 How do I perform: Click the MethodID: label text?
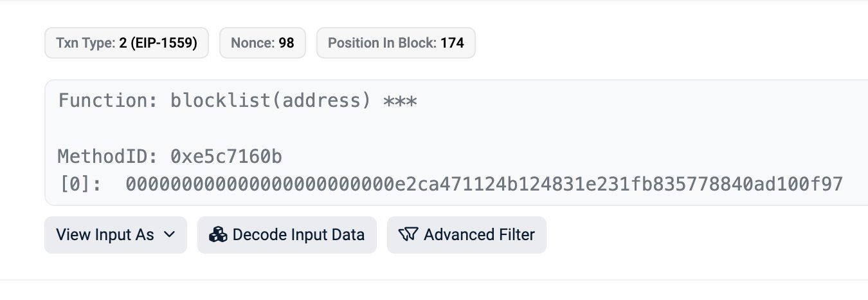(109, 156)
